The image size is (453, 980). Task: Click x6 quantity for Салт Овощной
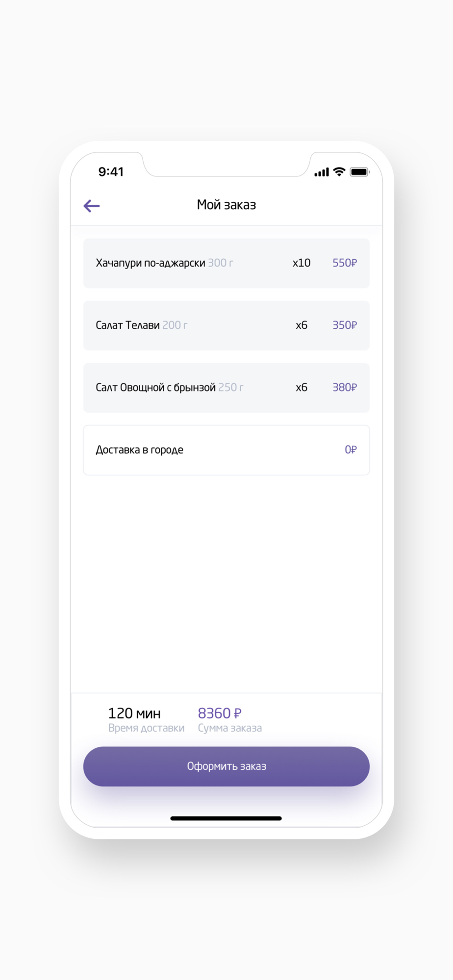click(x=301, y=388)
